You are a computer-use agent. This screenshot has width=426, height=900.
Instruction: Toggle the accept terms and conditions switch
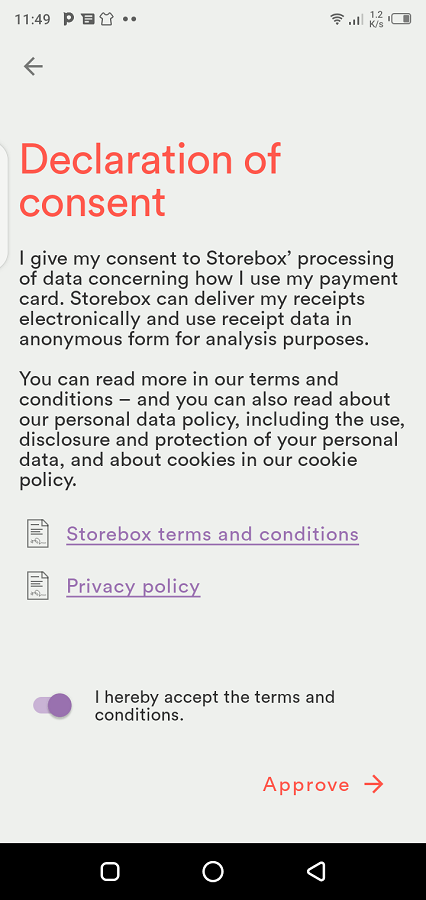(53, 705)
